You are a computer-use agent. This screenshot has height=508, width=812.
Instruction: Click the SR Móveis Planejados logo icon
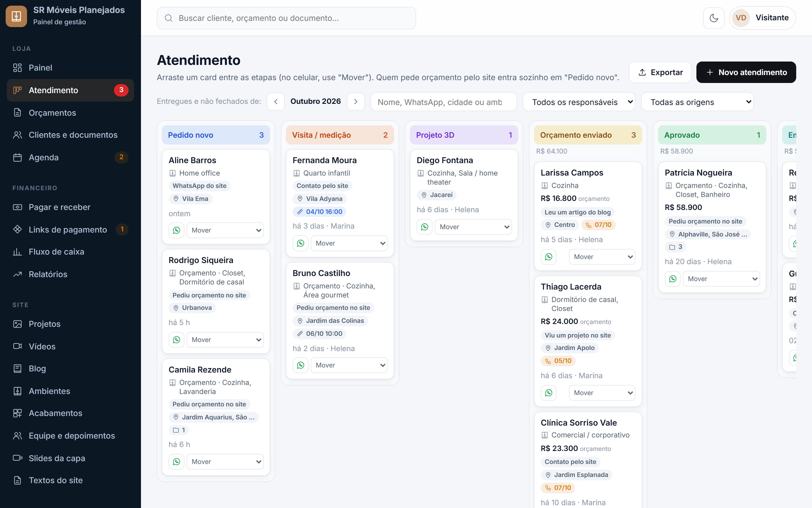(16, 16)
